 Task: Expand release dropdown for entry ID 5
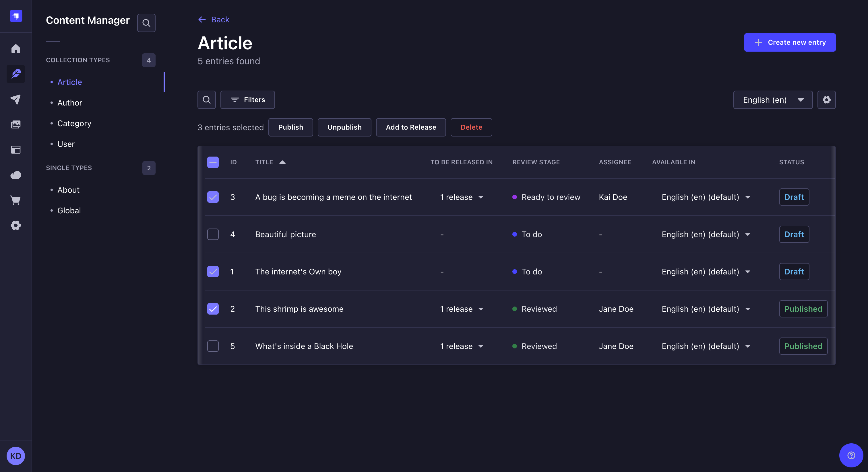[x=480, y=346]
